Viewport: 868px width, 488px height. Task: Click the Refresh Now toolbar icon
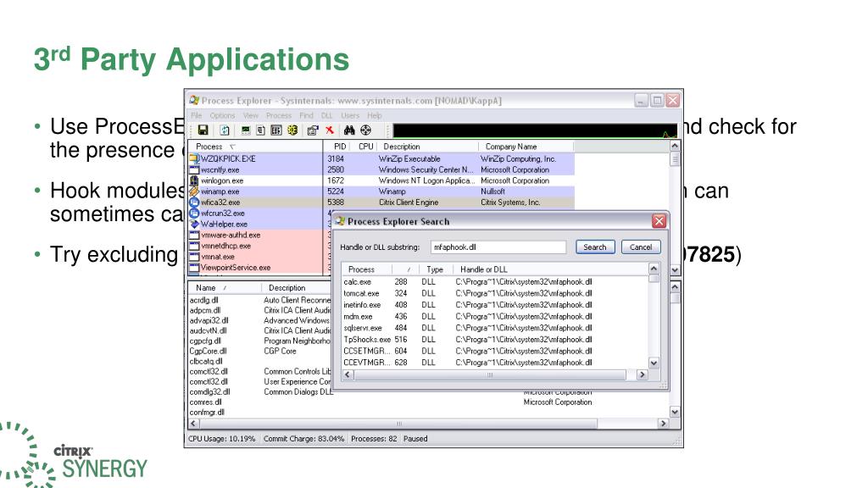[x=224, y=130]
